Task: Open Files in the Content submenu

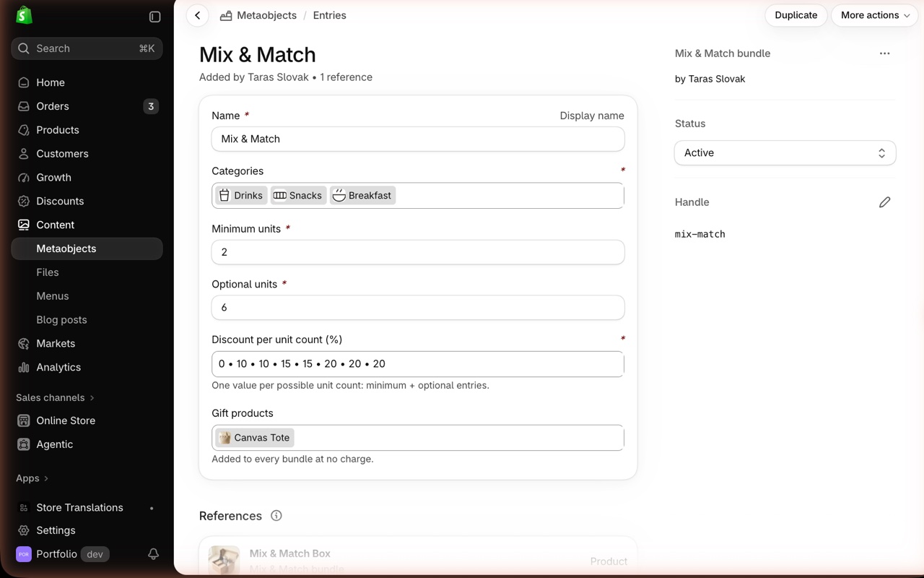Action: [x=48, y=272]
